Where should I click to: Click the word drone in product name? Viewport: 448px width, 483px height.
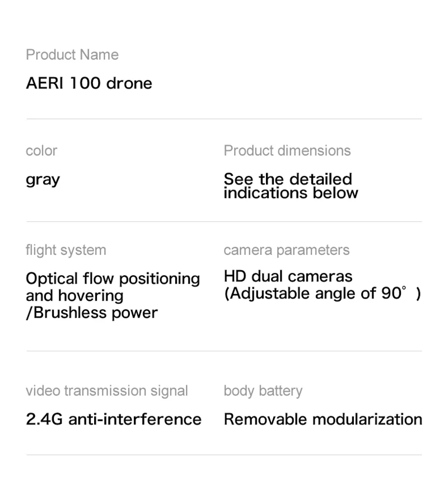pyautogui.click(x=129, y=83)
